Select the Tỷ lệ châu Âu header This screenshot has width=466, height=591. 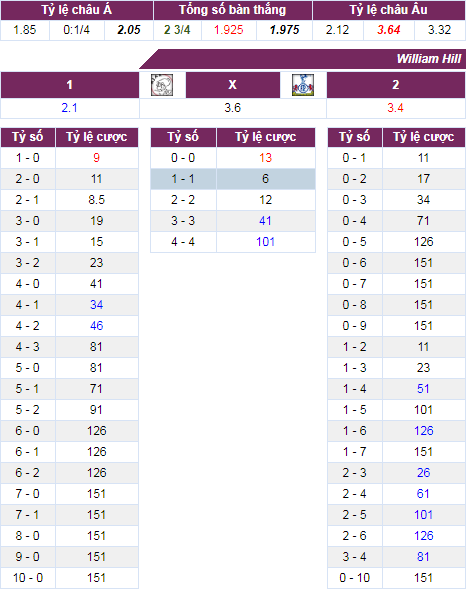389,10
